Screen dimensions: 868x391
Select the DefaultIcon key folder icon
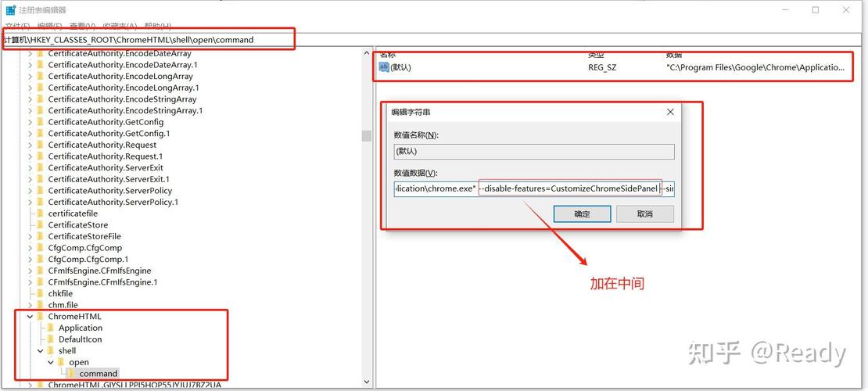point(51,339)
